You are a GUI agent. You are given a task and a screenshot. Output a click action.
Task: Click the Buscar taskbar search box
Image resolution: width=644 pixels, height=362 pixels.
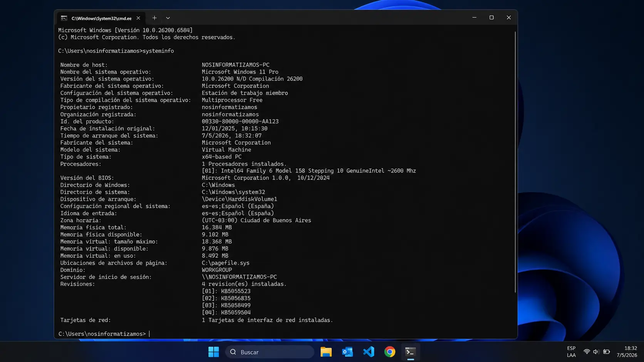pos(270,352)
